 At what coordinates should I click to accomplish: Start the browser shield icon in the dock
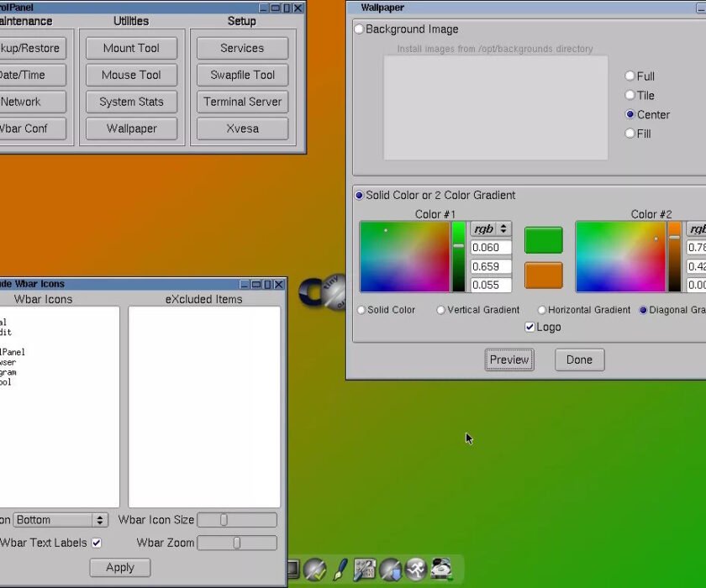pos(388,568)
